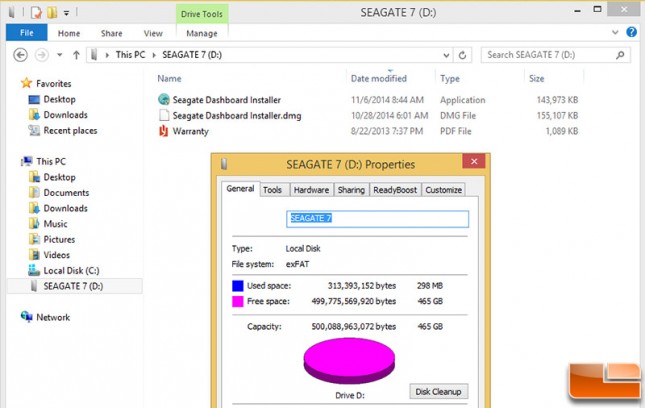Refresh the folder view
Screen dimensions: 645x408
(462, 55)
